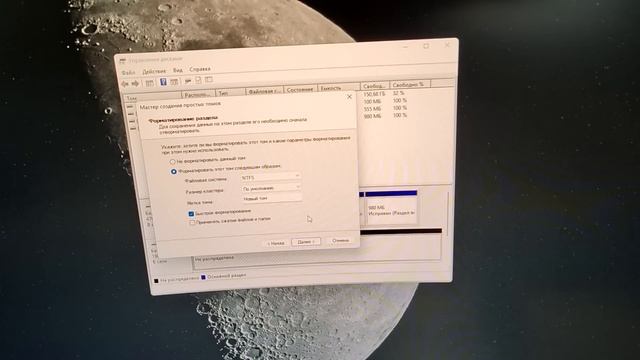Screen dimensions: 640x360
Task: Open Help via the blue question-mark icon
Action: (163, 82)
